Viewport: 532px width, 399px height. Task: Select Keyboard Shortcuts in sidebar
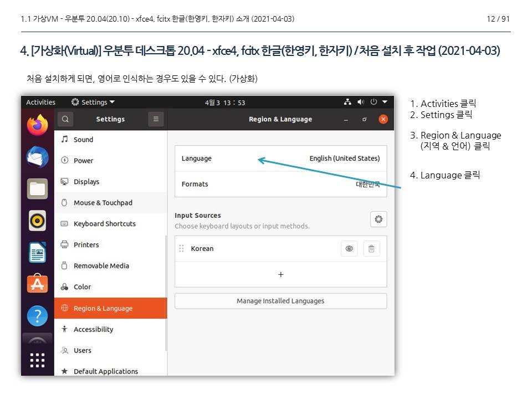(x=110, y=223)
